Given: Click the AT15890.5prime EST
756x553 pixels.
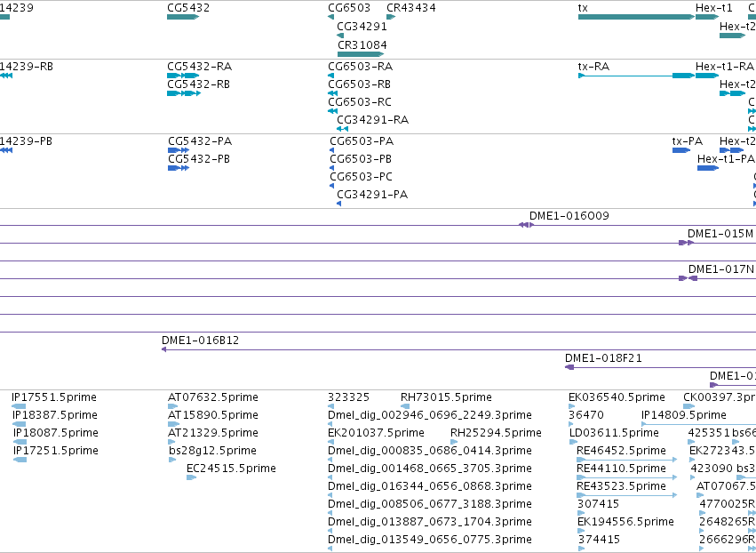Looking at the screenshot, I should click(173, 424).
